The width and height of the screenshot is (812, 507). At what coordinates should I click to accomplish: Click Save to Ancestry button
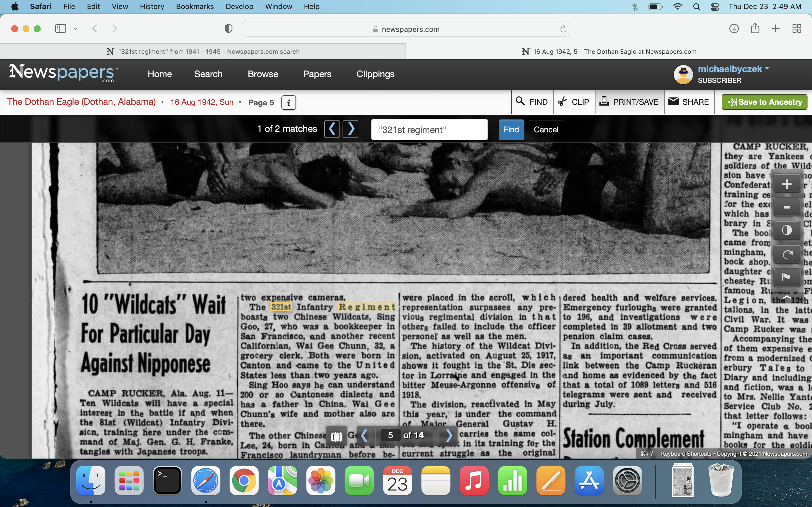[764, 102]
